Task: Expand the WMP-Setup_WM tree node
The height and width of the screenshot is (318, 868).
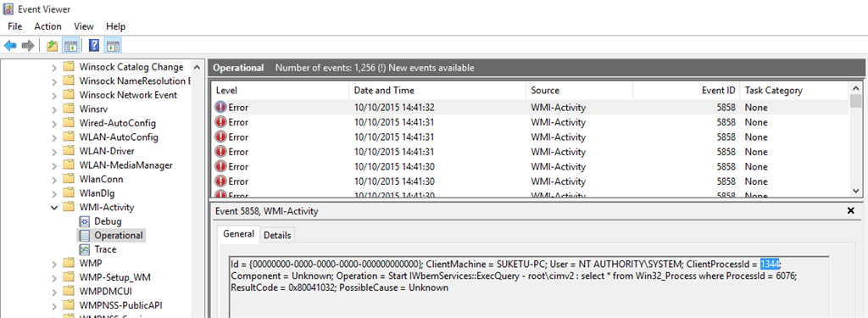Action: pyautogui.click(x=54, y=277)
